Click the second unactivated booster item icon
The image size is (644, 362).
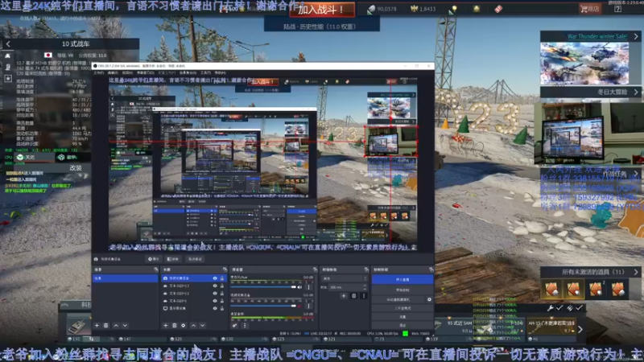573,289
